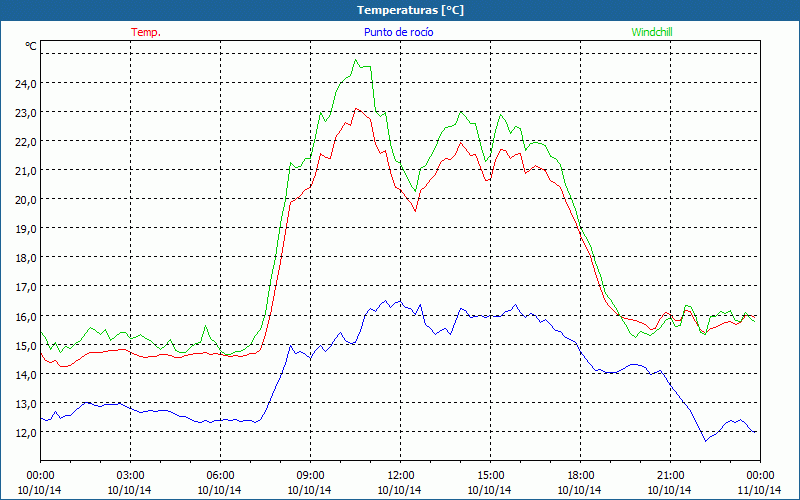Click the 19,0 y-axis value
The width and height of the screenshot is (800, 500).
pos(26,229)
